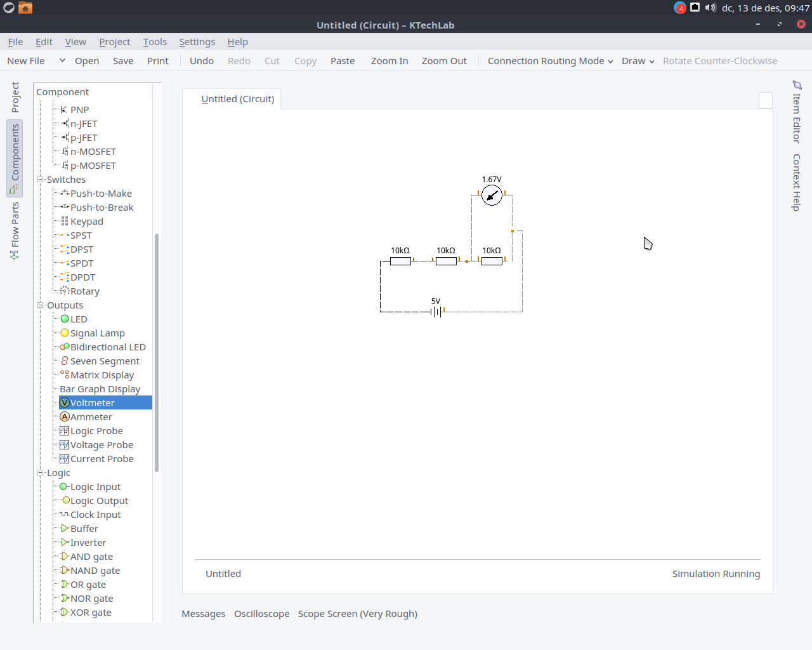
Task: Collapse the Switches tree group
Action: (41, 180)
